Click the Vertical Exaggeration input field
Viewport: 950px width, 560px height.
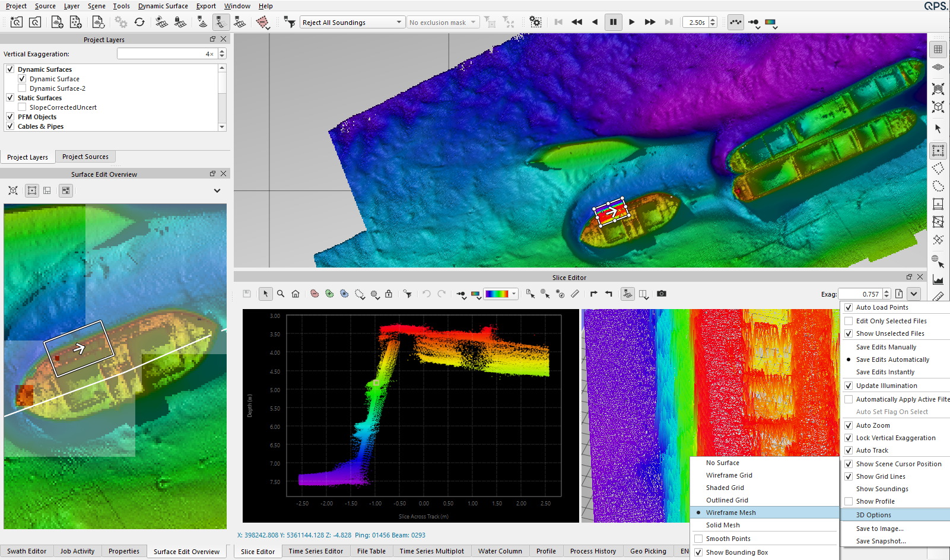pyautogui.click(x=166, y=54)
